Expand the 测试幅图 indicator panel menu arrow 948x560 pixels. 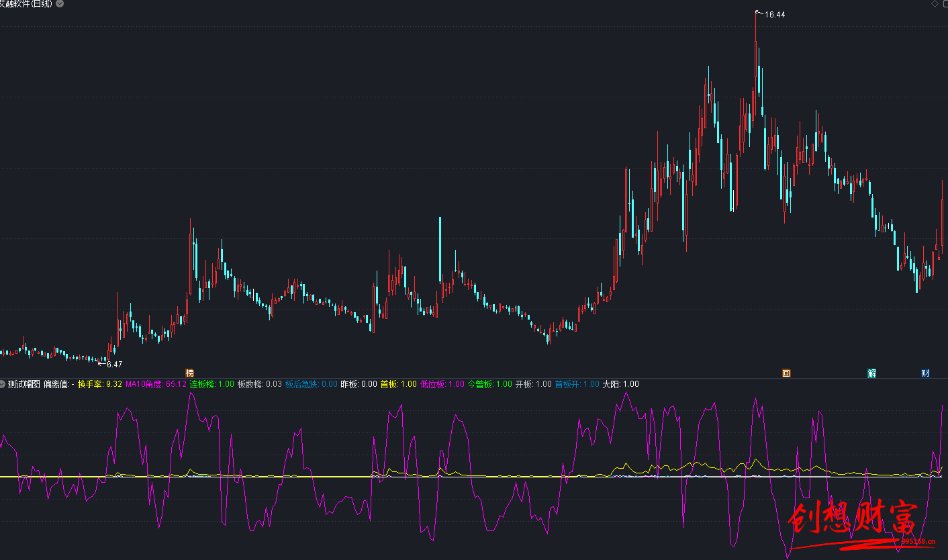(x=3, y=384)
